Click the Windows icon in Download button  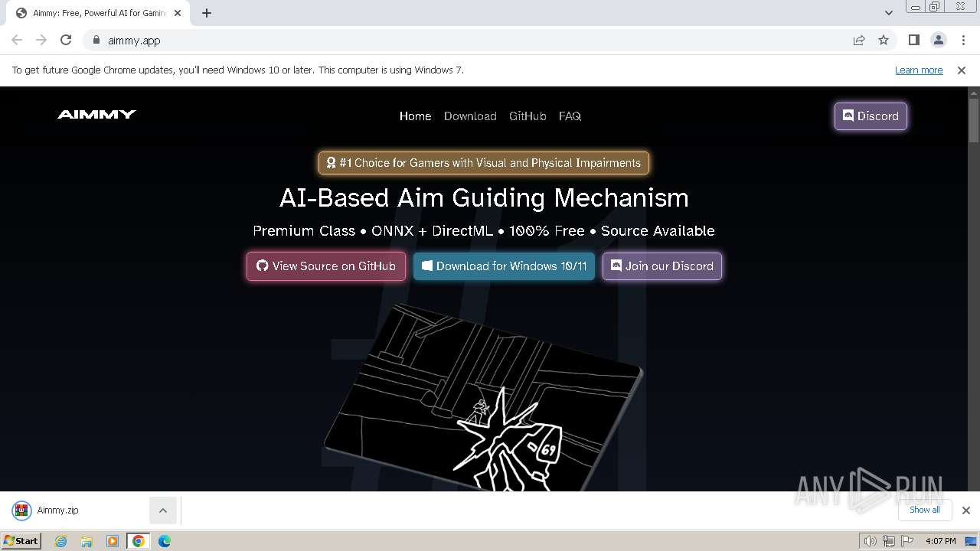tap(427, 266)
